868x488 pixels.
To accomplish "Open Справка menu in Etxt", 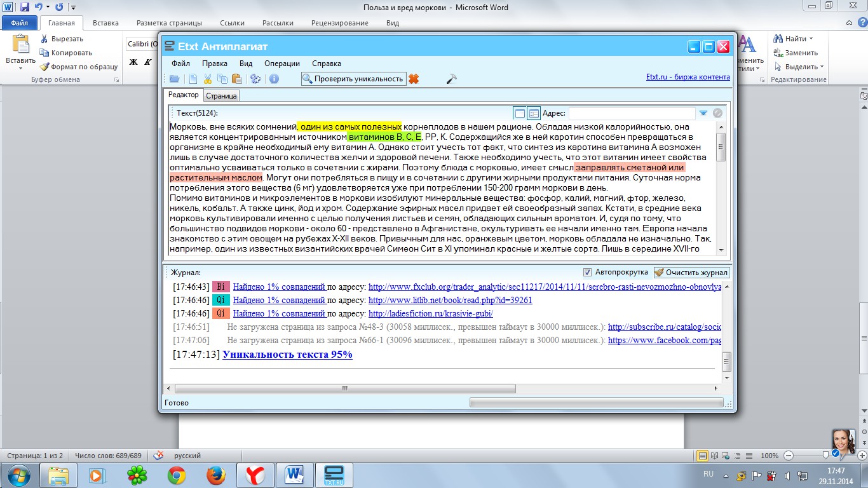I will tap(327, 64).
